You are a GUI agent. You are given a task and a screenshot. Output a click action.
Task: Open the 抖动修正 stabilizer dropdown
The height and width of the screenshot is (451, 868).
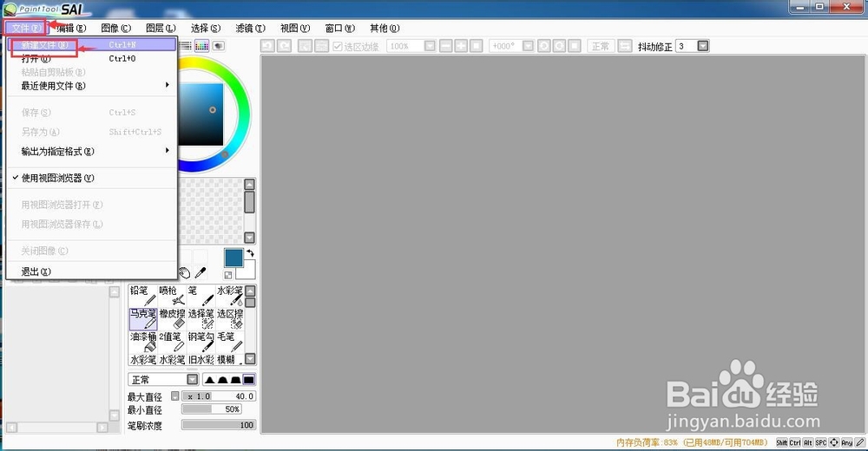pos(703,46)
